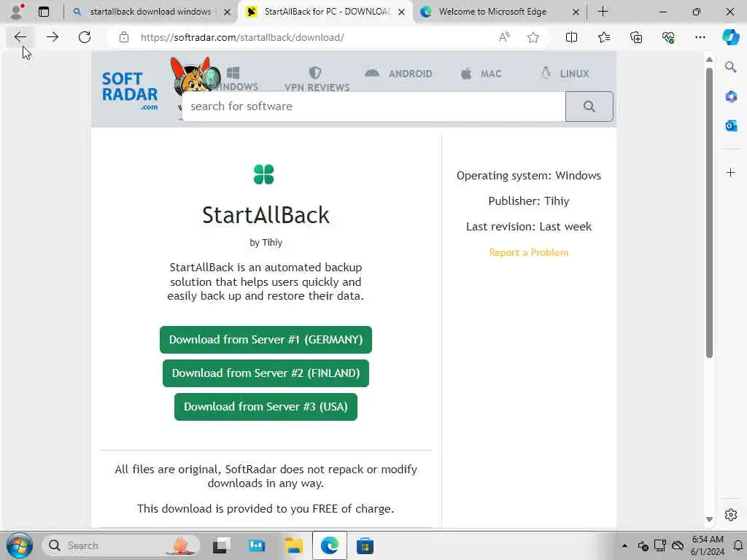Switch to the startallback download windows tab

click(x=150, y=12)
